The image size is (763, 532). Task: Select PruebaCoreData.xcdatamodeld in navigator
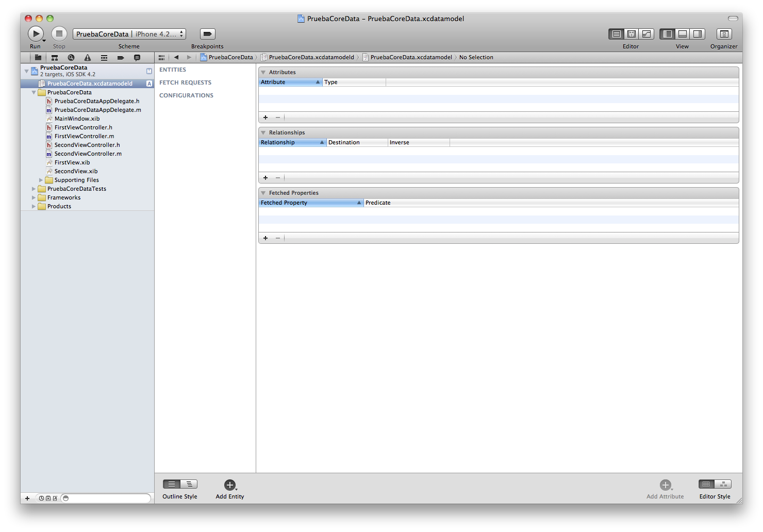click(x=87, y=84)
